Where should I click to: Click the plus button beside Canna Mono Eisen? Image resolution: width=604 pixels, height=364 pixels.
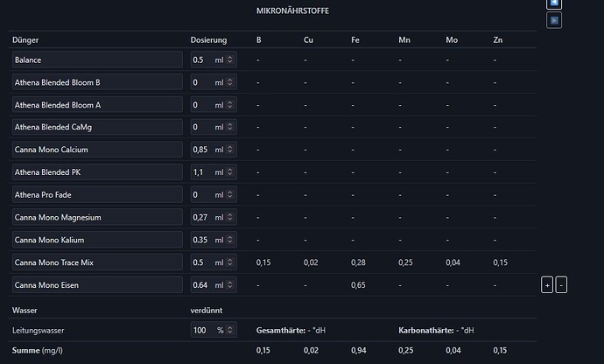point(547,285)
